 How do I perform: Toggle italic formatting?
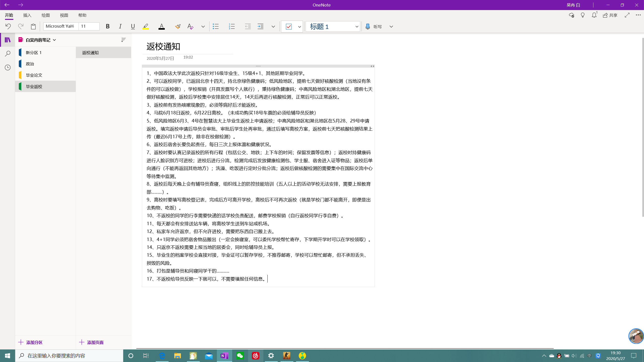coord(120,26)
